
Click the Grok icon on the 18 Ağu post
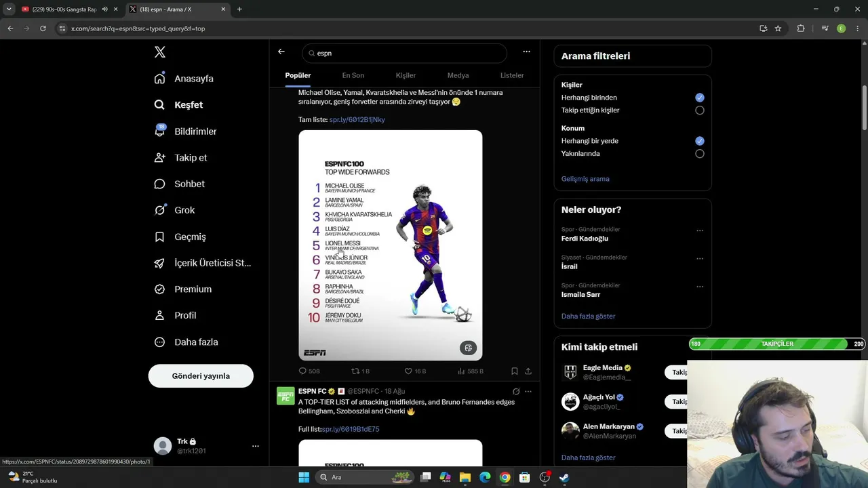pos(516,392)
